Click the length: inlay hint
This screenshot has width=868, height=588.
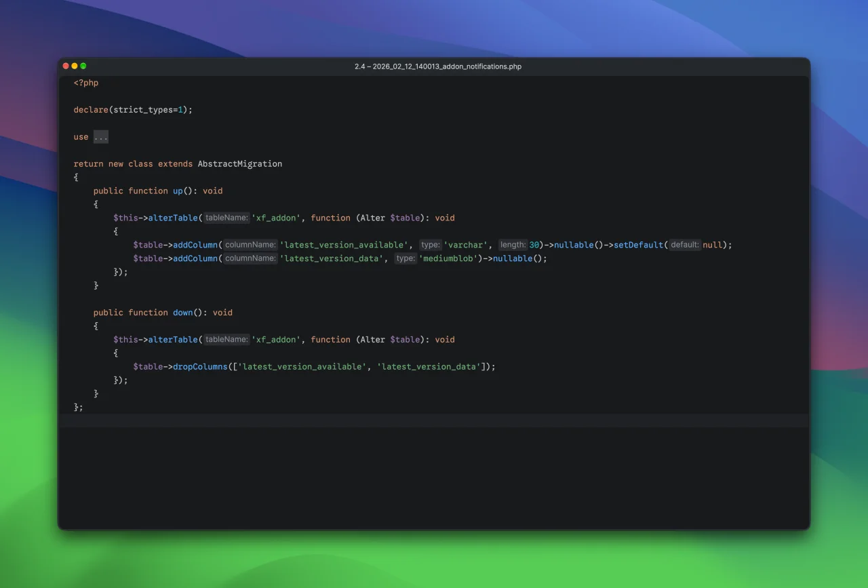(x=513, y=245)
